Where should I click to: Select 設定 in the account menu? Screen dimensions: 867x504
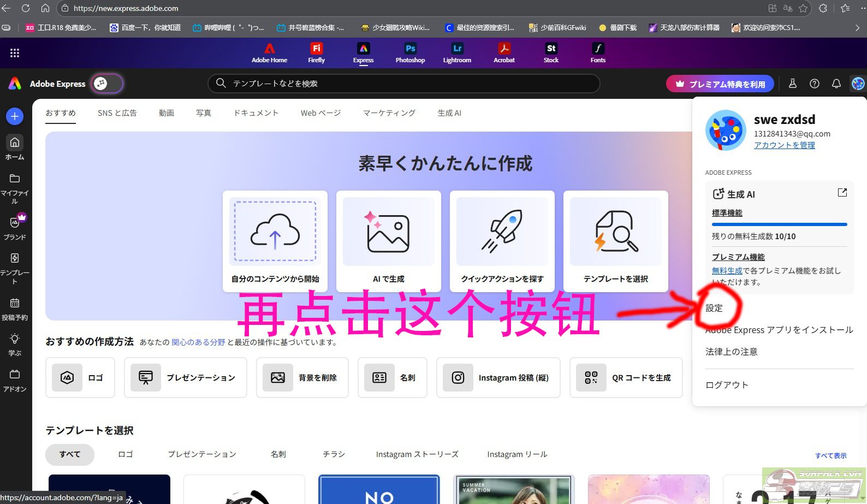714,308
